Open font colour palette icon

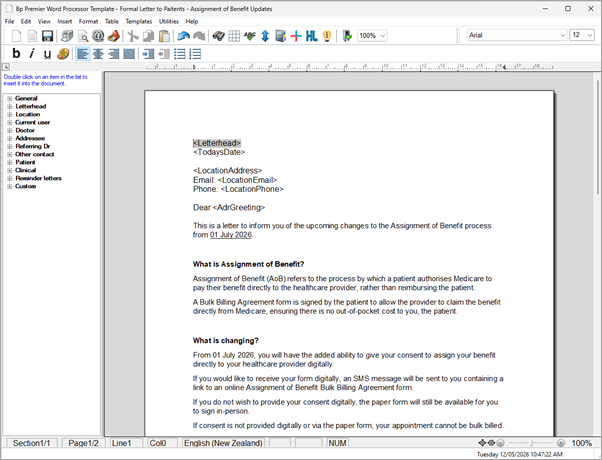click(x=63, y=54)
